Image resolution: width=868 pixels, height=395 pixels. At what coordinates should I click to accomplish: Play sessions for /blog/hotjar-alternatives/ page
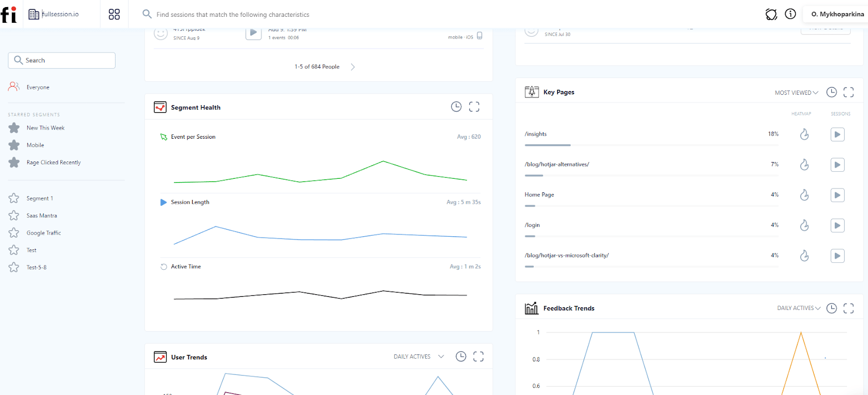837,165
